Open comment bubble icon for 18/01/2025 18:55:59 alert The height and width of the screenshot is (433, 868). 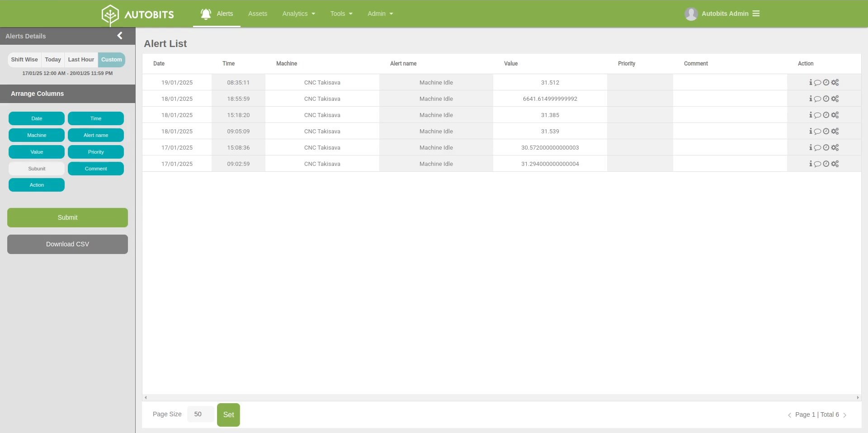pyautogui.click(x=817, y=99)
